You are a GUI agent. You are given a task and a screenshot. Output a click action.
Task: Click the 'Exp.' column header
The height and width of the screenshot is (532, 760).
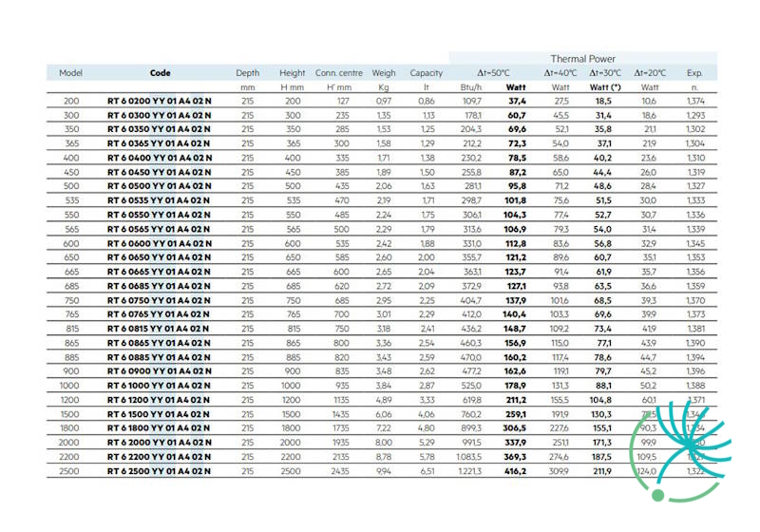click(694, 73)
